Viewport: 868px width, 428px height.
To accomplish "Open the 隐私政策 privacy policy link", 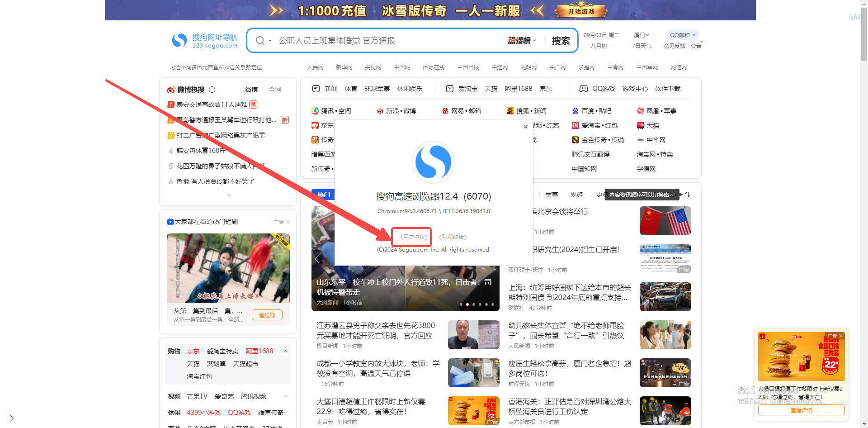I will point(453,237).
